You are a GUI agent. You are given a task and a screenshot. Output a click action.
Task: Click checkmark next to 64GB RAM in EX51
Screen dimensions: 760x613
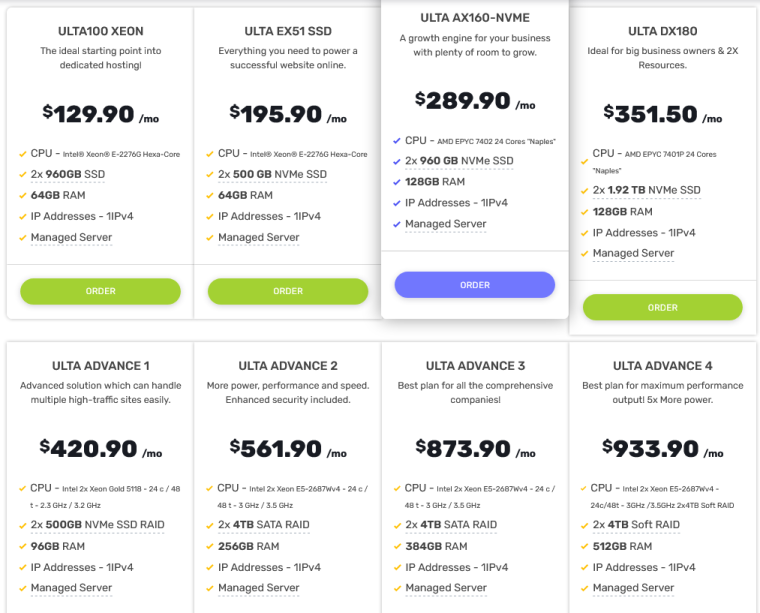(x=210, y=196)
